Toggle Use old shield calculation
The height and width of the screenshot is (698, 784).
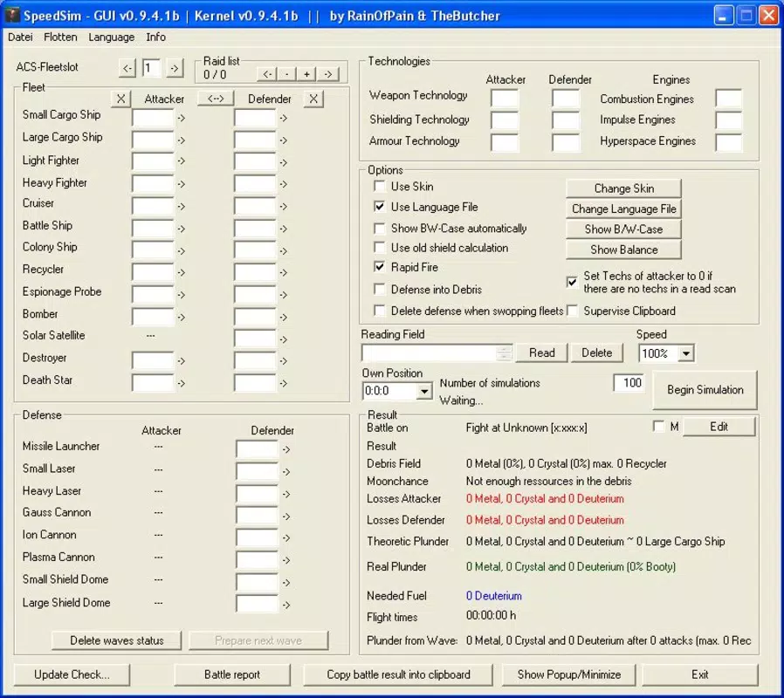[x=380, y=248]
